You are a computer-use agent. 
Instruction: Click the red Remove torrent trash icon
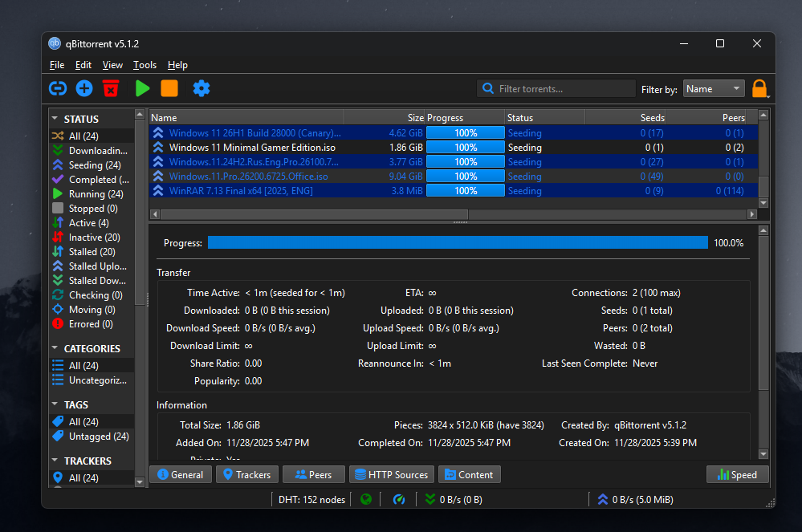click(x=111, y=88)
